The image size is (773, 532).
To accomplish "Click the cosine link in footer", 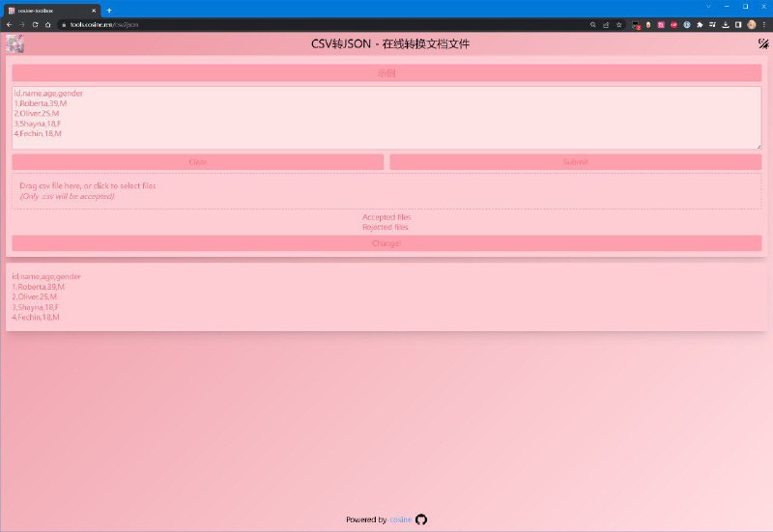I will click(x=400, y=519).
